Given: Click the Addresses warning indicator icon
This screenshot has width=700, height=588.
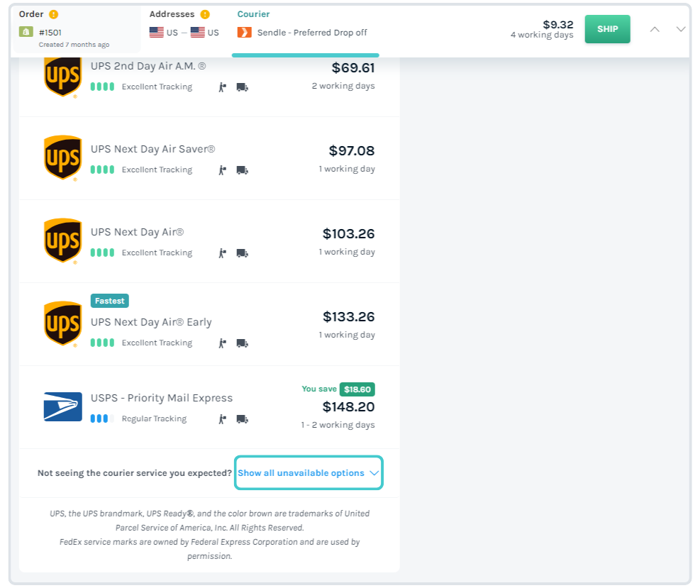Looking at the screenshot, I should click(x=205, y=14).
